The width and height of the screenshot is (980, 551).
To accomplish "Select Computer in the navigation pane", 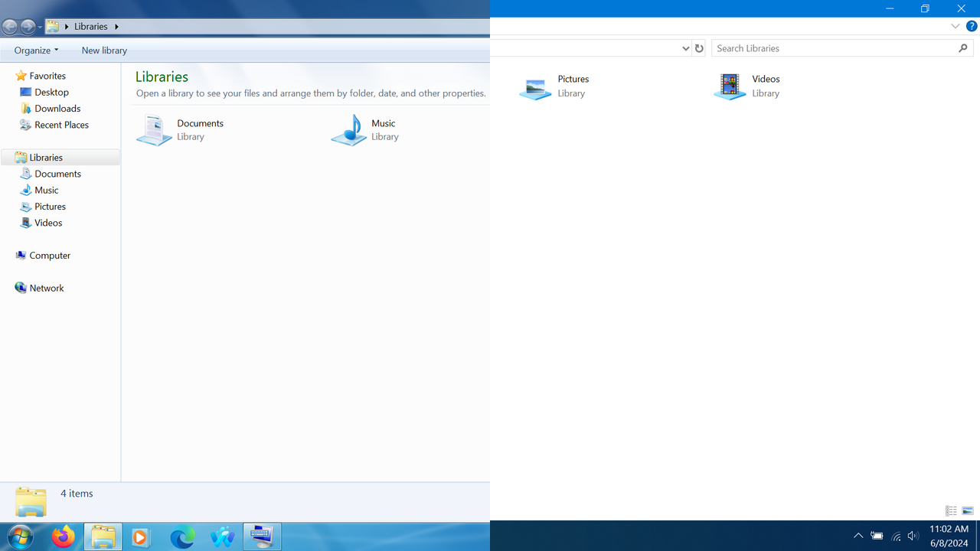I will coord(50,255).
